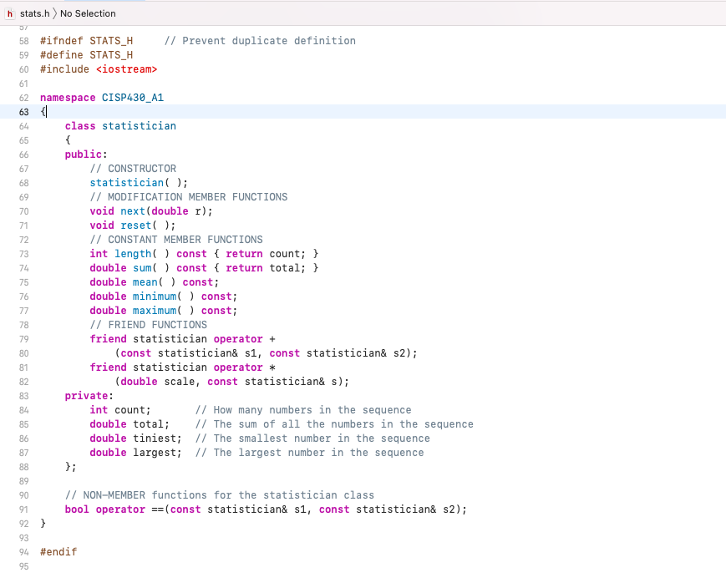
Task: Click the "mean" function declaration
Action: 144,281
